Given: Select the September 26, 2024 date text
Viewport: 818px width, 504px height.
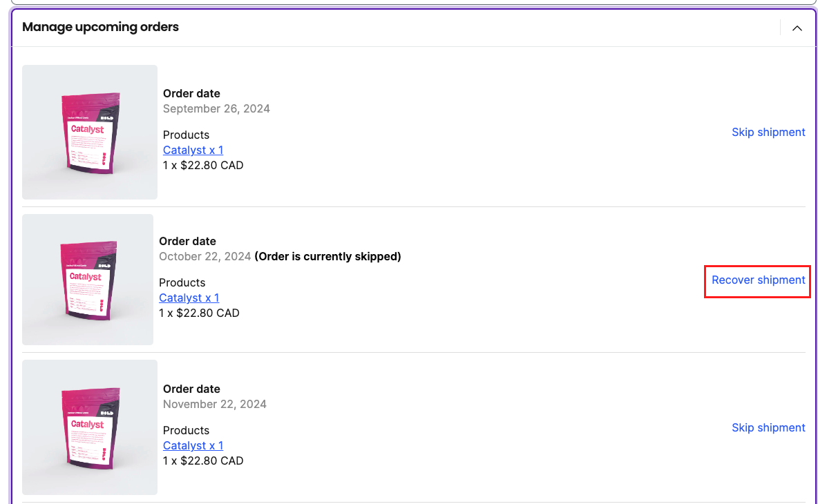Looking at the screenshot, I should (216, 109).
